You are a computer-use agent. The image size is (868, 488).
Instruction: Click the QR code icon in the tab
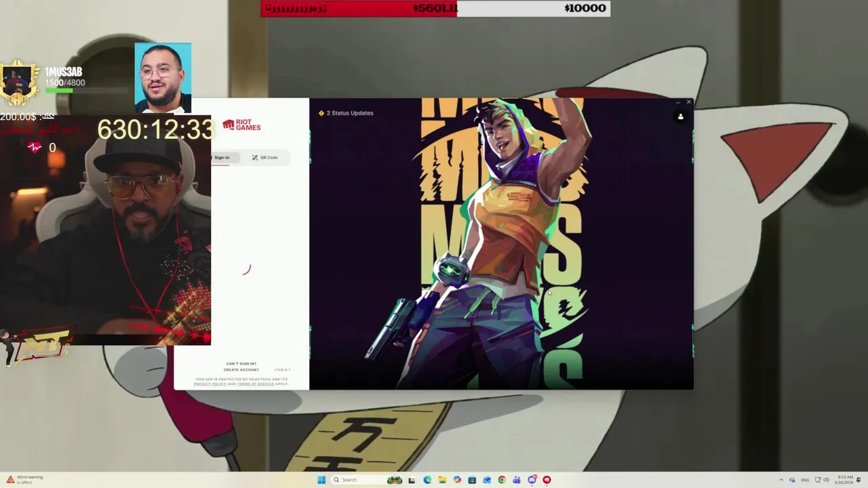pyautogui.click(x=255, y=157)
